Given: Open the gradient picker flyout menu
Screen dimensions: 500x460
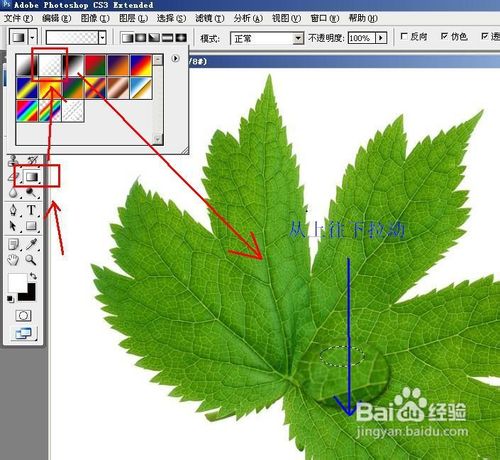Looking at the screenshot, I should [175, 58].
